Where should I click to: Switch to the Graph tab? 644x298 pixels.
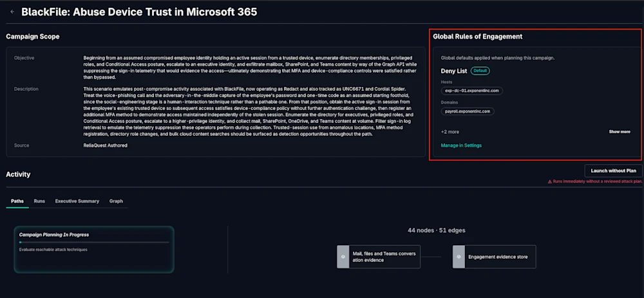(116, 201)
